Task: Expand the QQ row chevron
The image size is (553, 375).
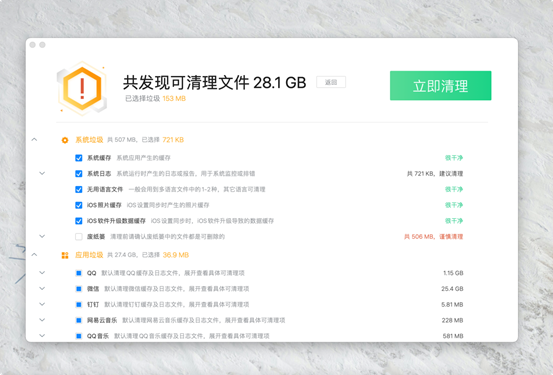Action: 42,273
